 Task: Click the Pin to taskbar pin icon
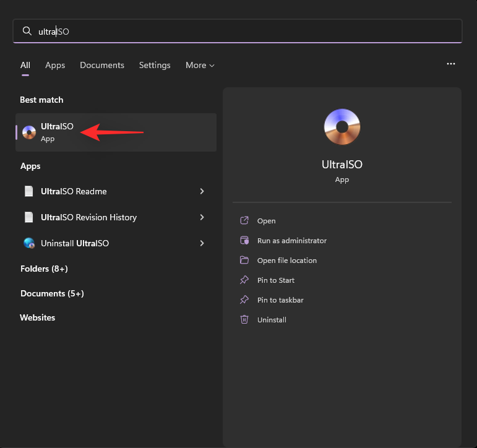[244, 299]
